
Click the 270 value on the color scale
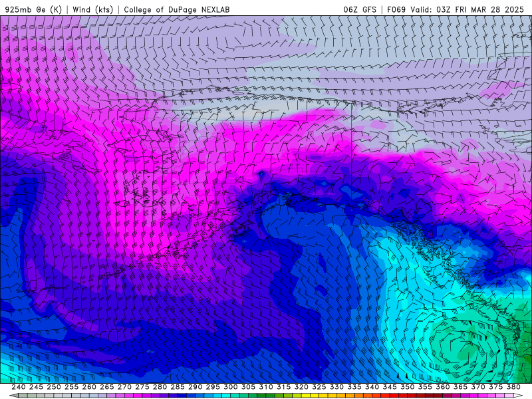click(124, 387)
